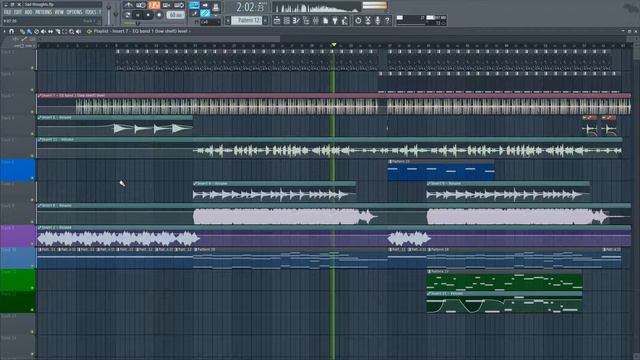Click the circular arrow icon in shortcut toolbar
This screenshot has width=640, height=360.
point(358,20)
